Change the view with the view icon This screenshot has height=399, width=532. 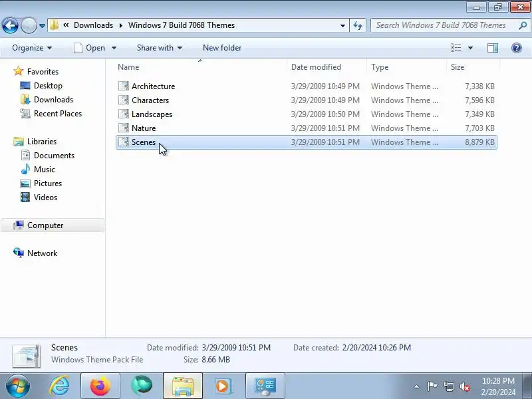click(x=456, y=48)
